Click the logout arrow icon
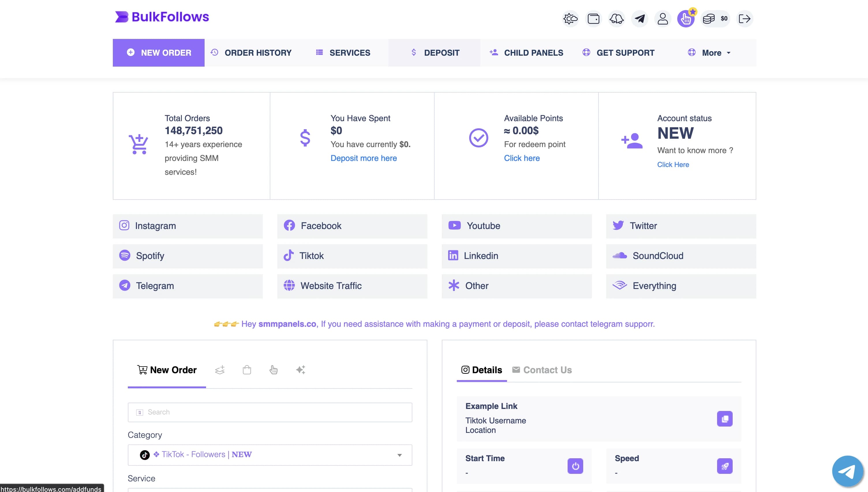 (744, 18)
